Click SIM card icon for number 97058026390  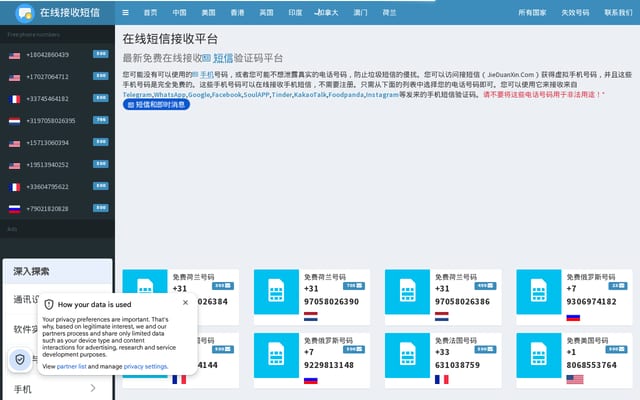[x=276, y=291]
